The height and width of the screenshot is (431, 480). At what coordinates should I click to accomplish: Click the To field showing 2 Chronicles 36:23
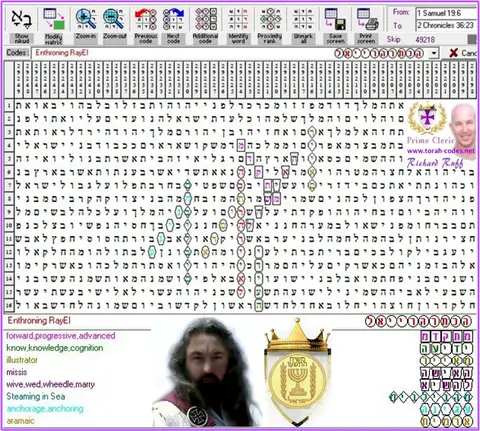[447, 25]
